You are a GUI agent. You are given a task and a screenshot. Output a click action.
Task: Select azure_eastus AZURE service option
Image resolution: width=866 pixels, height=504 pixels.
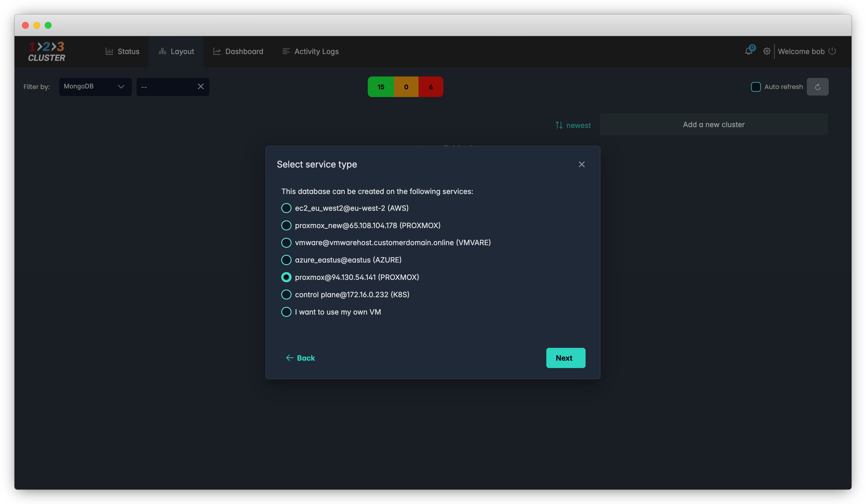tap(286, 260)
